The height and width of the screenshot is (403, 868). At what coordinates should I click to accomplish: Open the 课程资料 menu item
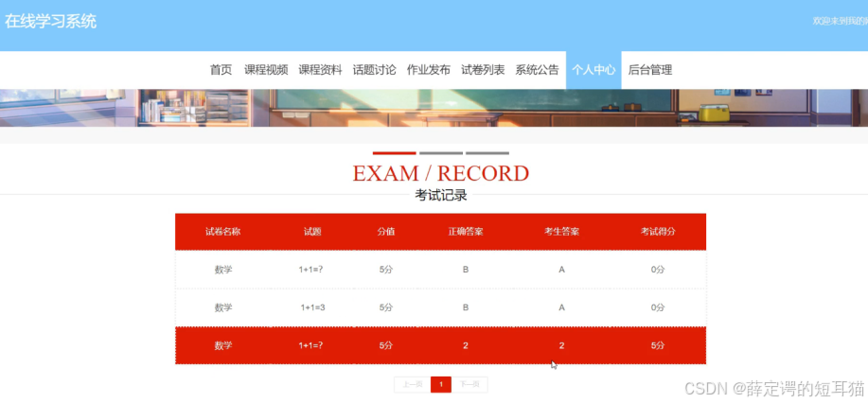(x=321, y=70)
